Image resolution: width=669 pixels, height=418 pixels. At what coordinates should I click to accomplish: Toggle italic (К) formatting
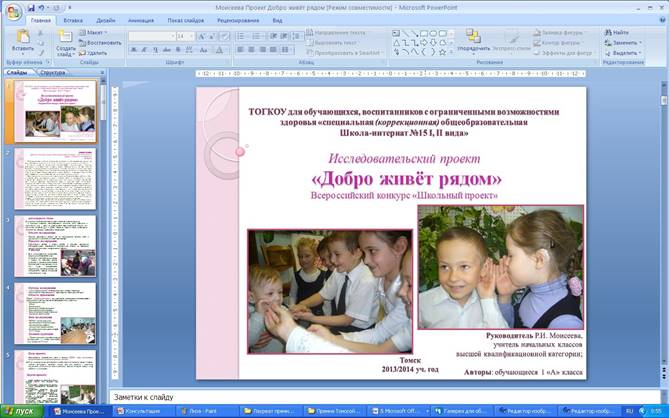[x=145, y=50]
